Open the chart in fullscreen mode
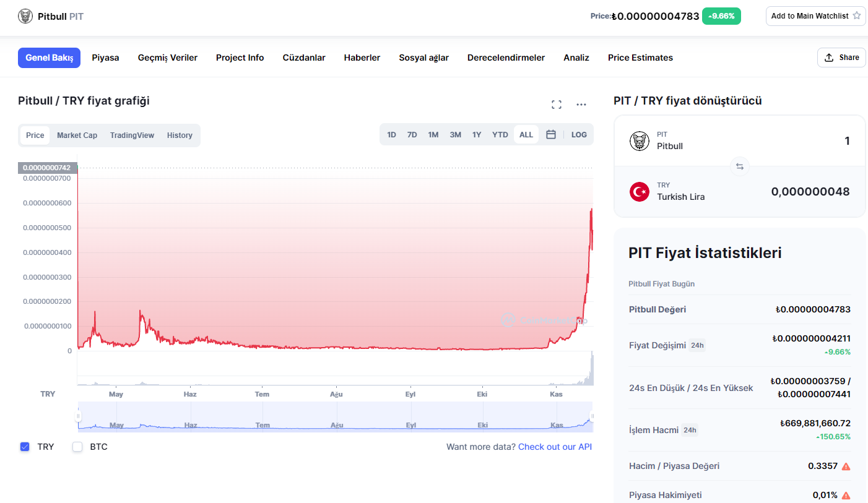The width and height of the screenshot is (868, 503). pos(557,105)
